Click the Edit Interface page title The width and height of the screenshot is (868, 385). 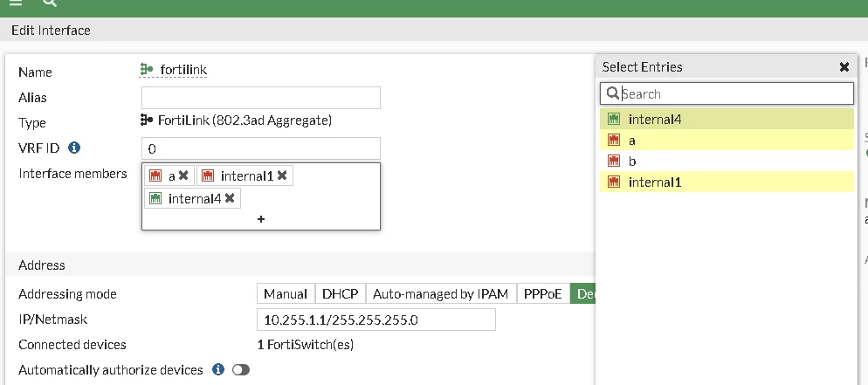pyautogui.click(x=51, y=30)
